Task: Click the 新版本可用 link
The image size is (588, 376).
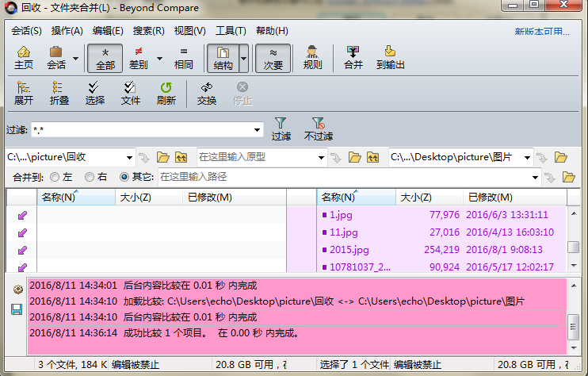Action: (x=542, y=32)
